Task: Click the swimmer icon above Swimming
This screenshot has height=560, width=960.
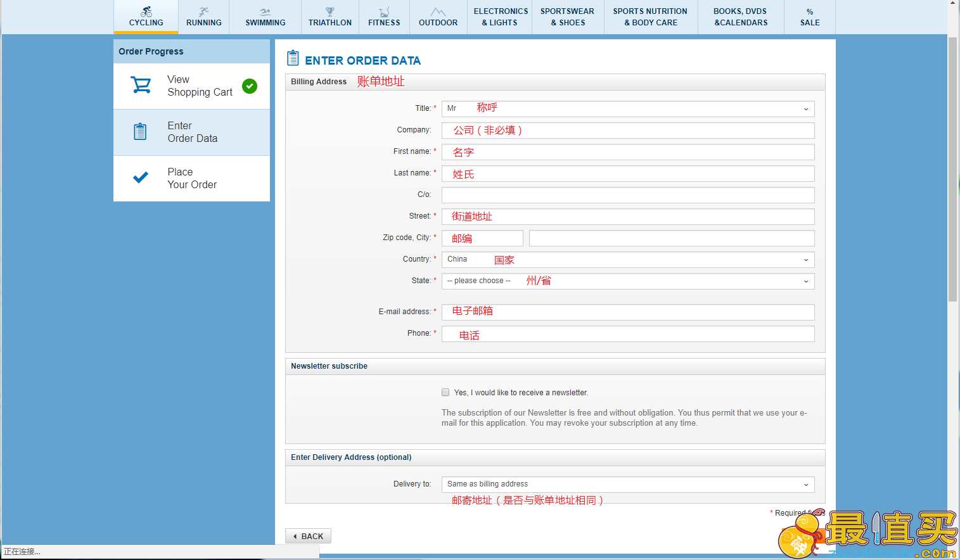Action: tap(266, 11)
